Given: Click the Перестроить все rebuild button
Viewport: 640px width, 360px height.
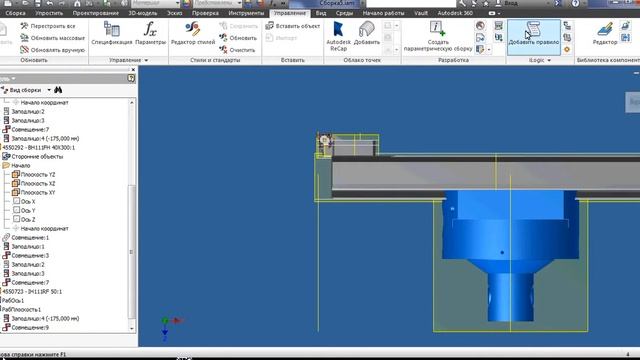Looking at the screenshot, I should tap(47, 26).
